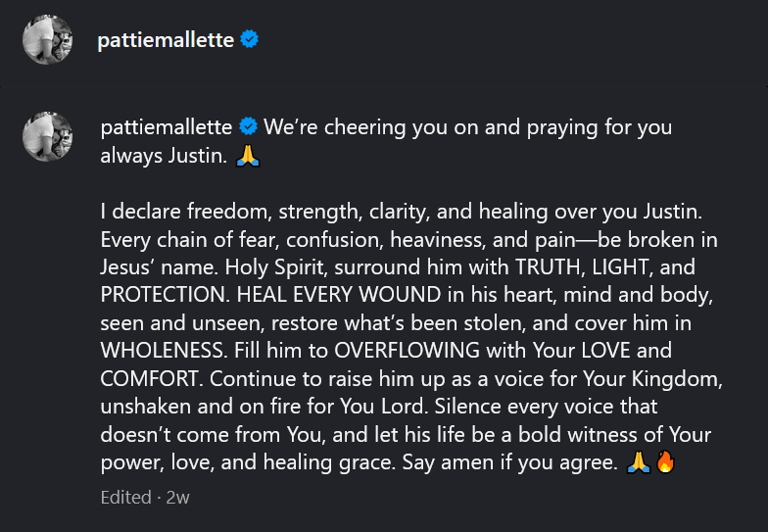
Task: Click the verified badge in the post header
Action: 250,40
